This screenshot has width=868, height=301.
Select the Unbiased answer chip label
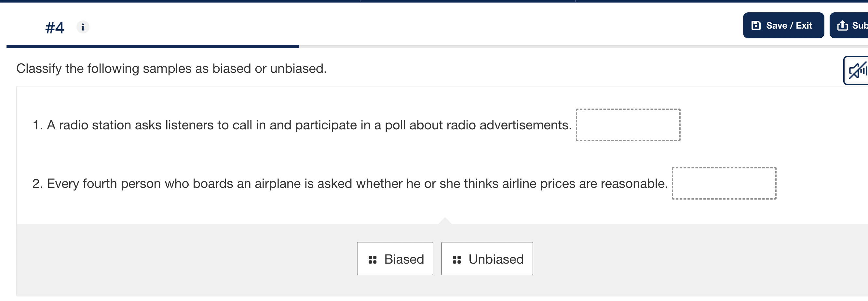pos(496,259)
